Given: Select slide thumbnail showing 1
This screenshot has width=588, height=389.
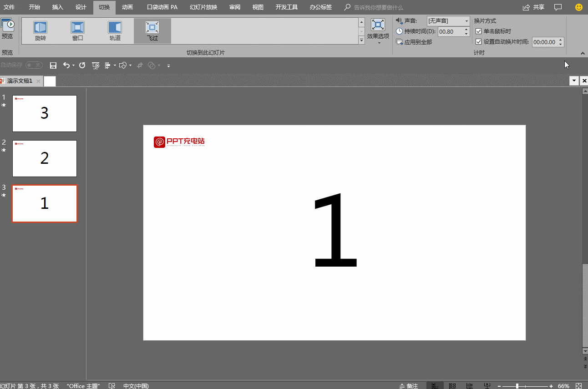Looking at the screenshot, I should [x=45, y=203].
